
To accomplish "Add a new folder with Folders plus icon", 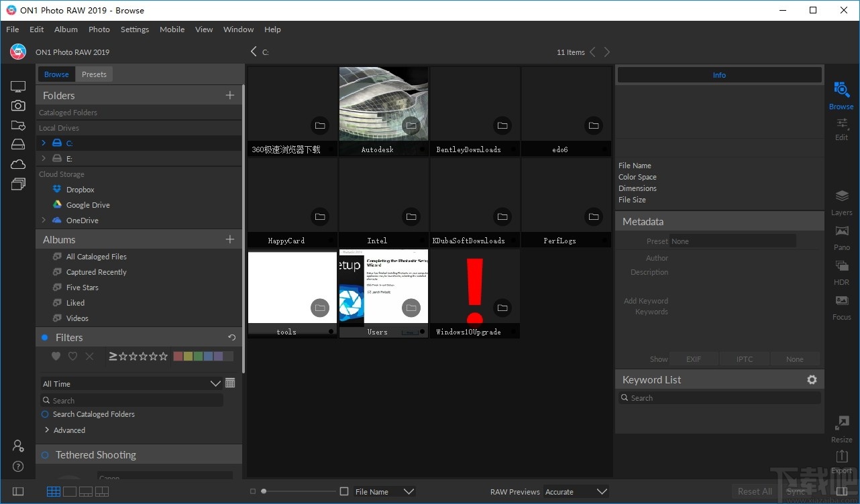I will point(230,95).
